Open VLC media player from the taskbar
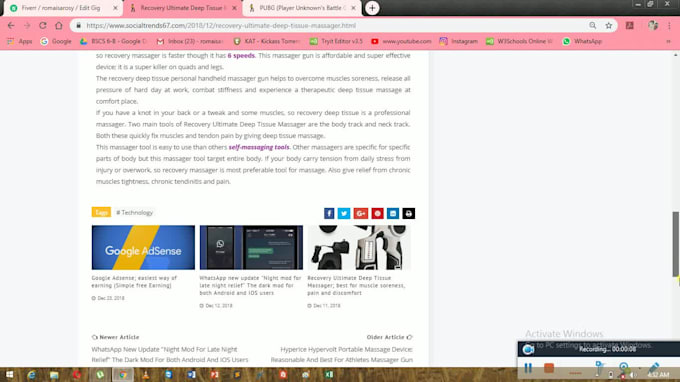680x382 pixels. click(146, 375)
